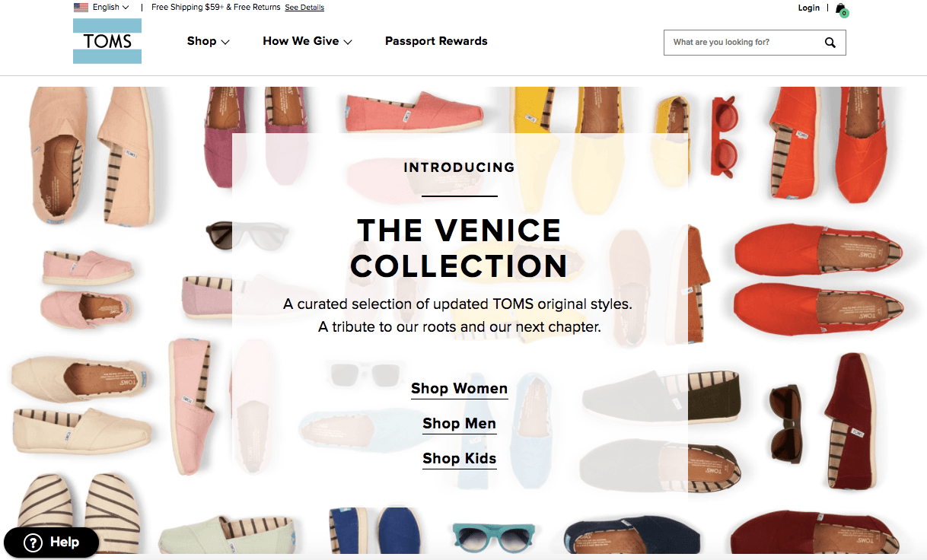
Task: Choose the Shop Kids link
Action: click(459, 459)
